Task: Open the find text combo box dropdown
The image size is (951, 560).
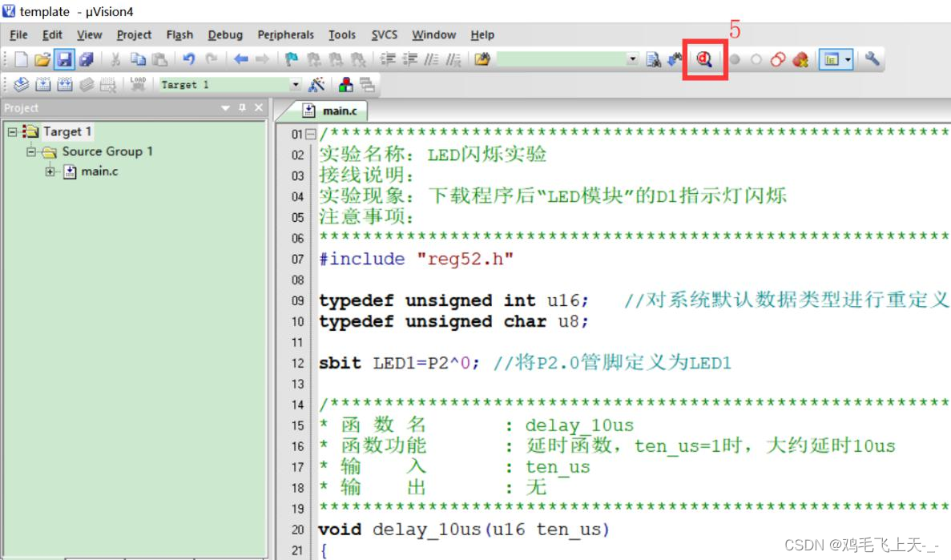Action: (x=633, y=58)
